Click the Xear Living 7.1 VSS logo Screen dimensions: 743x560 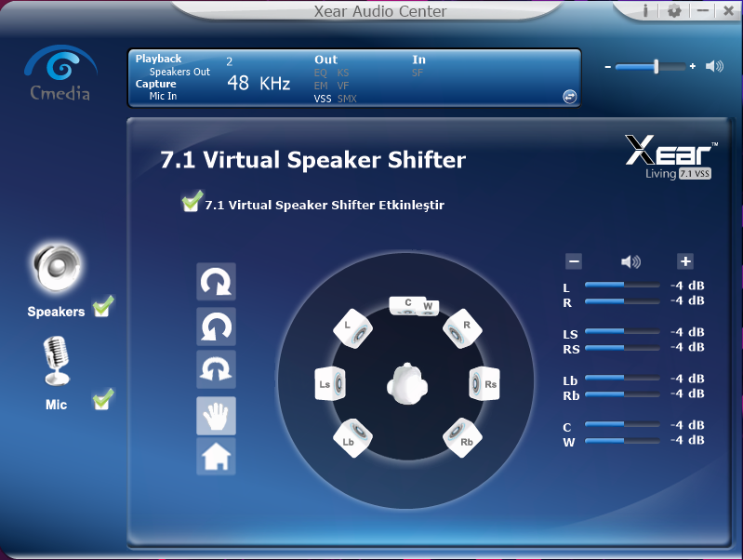coord(671,157)
